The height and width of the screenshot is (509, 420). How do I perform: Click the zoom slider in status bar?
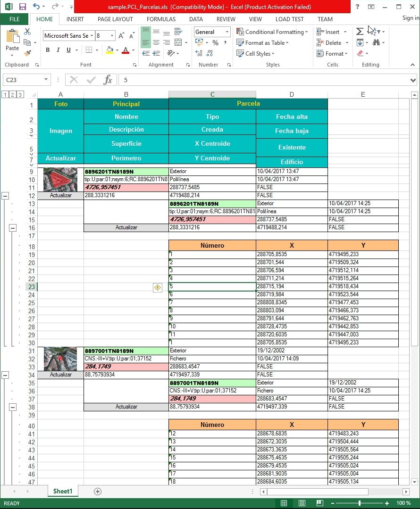tap(360, 503)
